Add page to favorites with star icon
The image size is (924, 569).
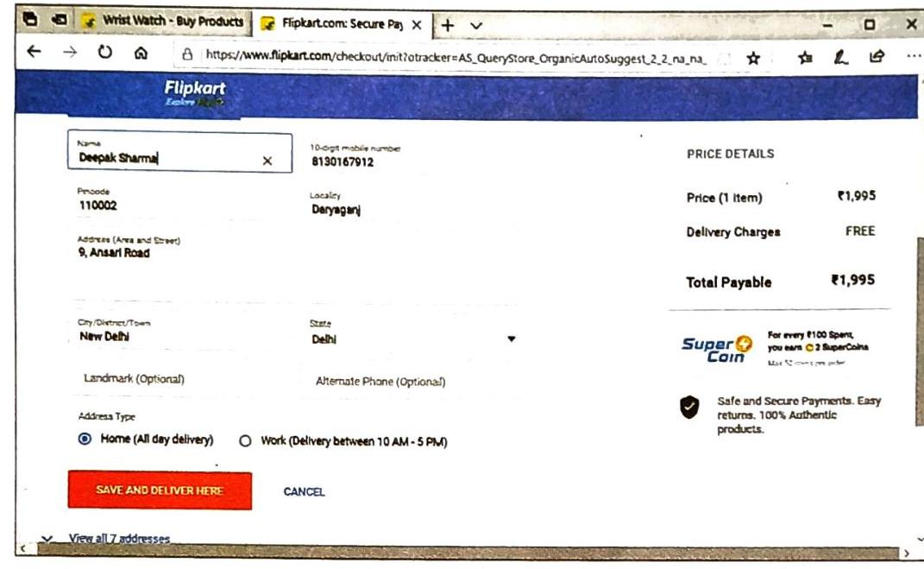click(x=753, y=58)
